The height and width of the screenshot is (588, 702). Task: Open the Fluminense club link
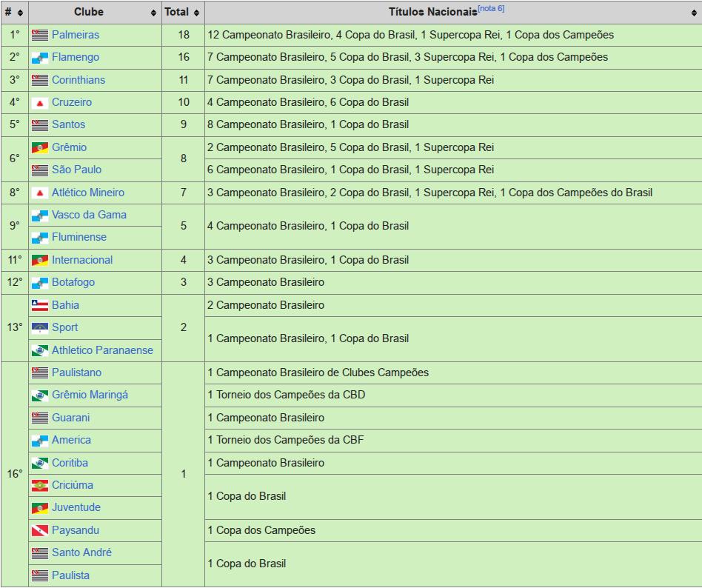point(79,237)
